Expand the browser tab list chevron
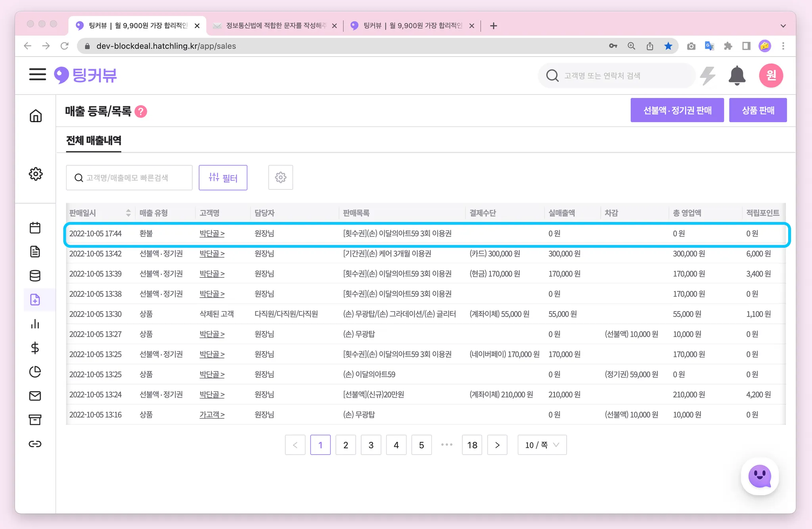 coord(783,26)
